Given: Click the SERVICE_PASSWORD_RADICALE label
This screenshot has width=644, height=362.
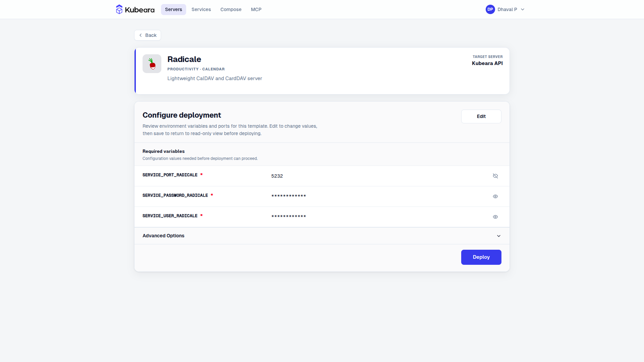Looking at the screenshot, I should click(175, 195).
